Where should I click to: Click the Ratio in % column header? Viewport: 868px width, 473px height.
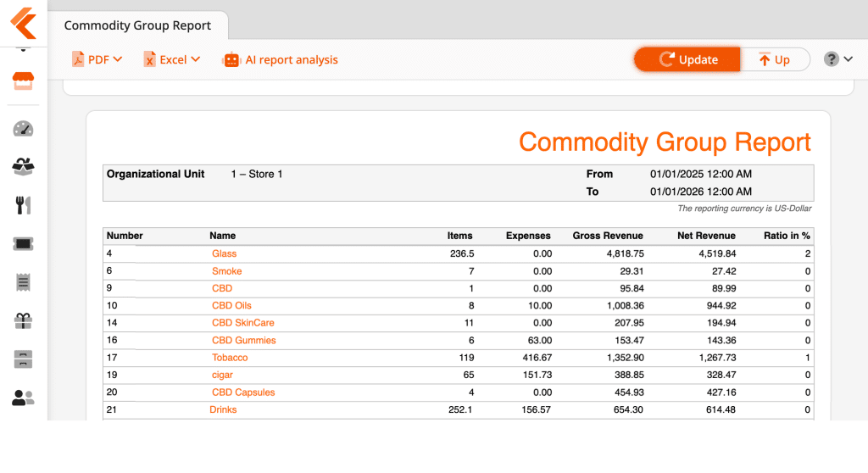click(787, 236)
